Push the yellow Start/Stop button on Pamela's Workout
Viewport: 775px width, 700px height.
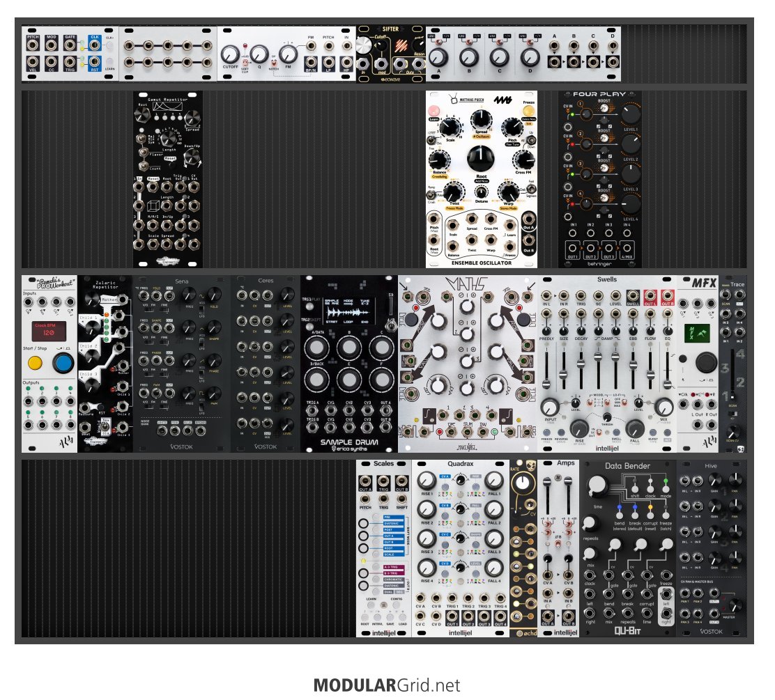click(x=35, y=363)
